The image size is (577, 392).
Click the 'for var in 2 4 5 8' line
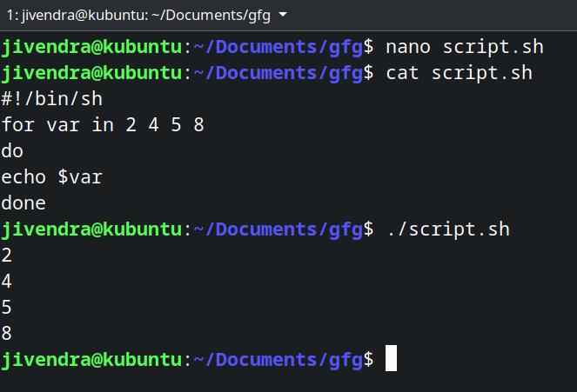(103, 125)
